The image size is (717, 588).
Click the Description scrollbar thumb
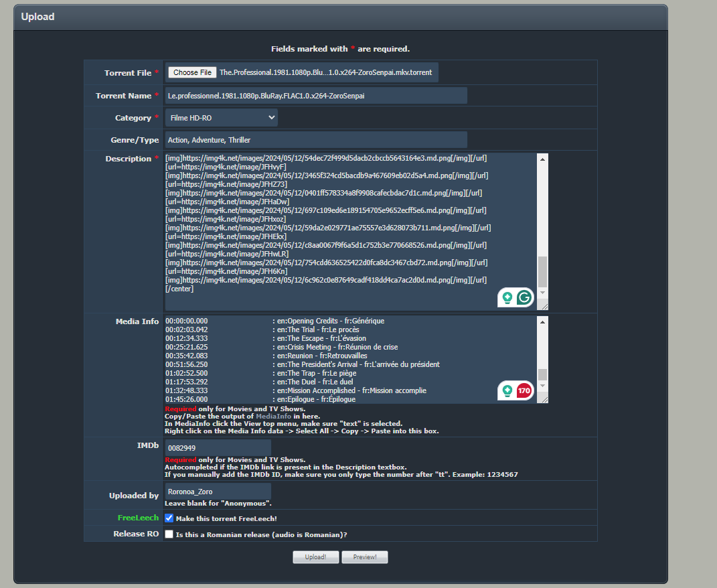[x=542, y=271]
